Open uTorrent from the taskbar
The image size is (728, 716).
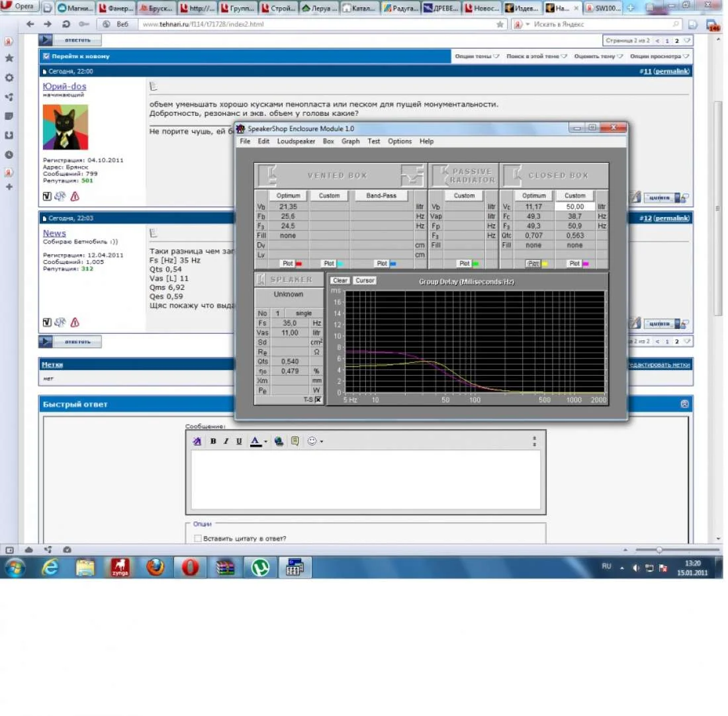coord(260,567)
